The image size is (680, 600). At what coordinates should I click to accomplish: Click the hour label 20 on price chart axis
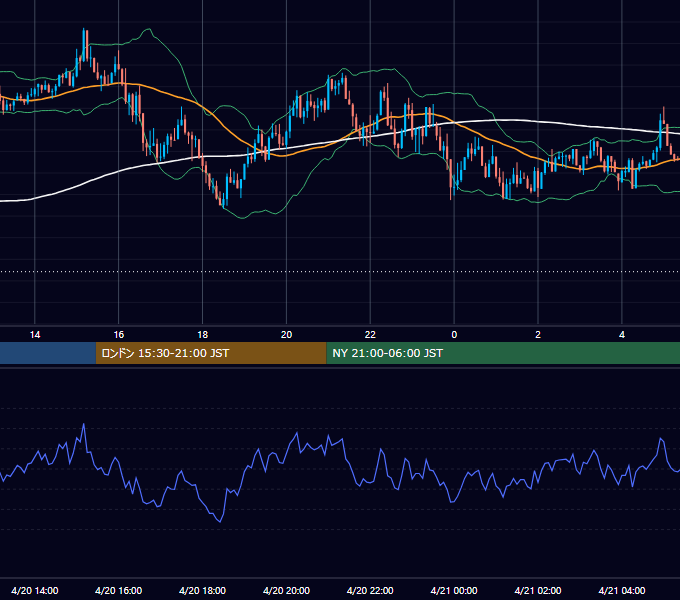(286, 335)
